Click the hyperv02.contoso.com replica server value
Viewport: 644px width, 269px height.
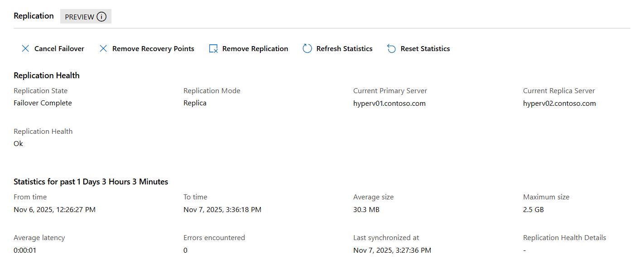[x=559, y=103]
